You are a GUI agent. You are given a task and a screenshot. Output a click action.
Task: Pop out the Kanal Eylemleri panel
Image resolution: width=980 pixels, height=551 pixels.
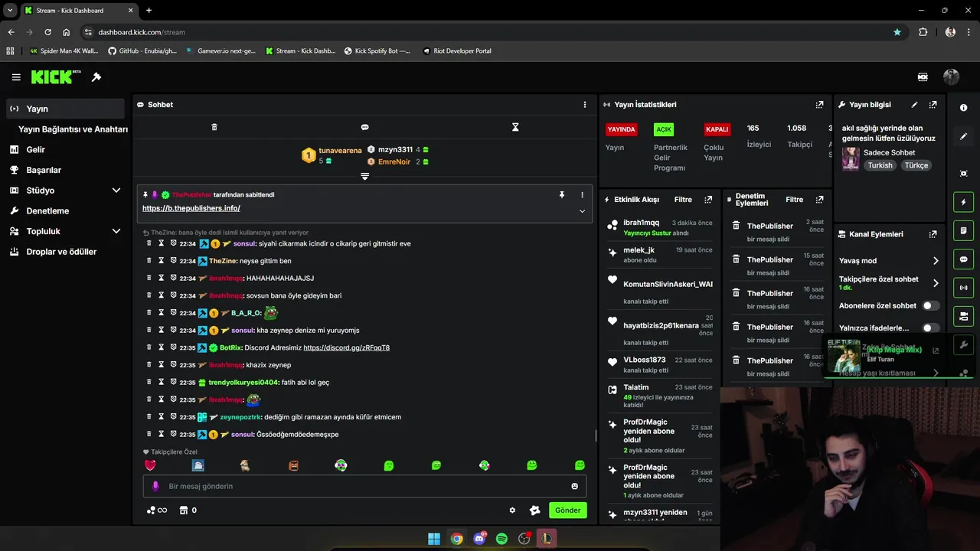933,234
